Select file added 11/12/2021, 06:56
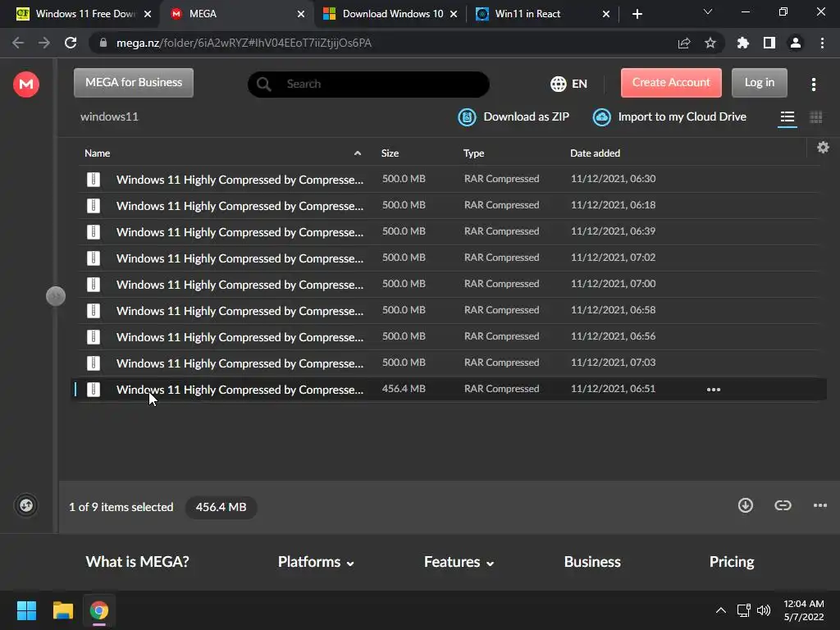This screenshot has height=630, width=840. tap(449, 336)
